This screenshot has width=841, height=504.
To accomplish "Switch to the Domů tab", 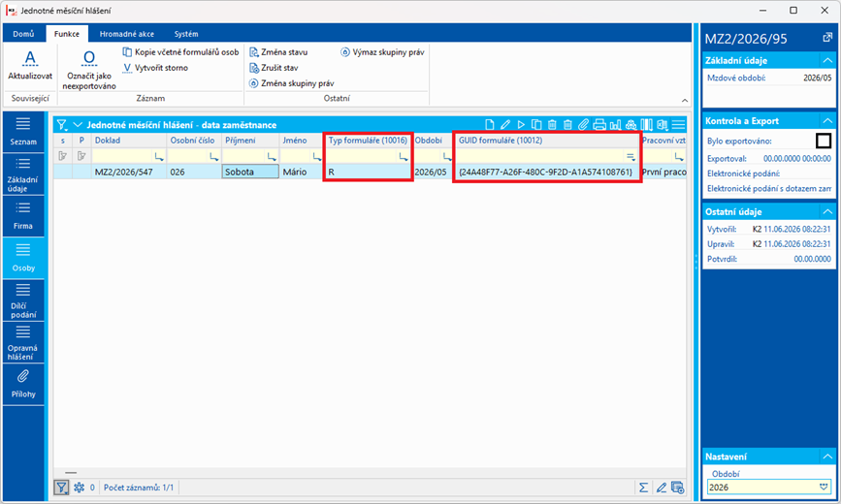I will point(23,34).
